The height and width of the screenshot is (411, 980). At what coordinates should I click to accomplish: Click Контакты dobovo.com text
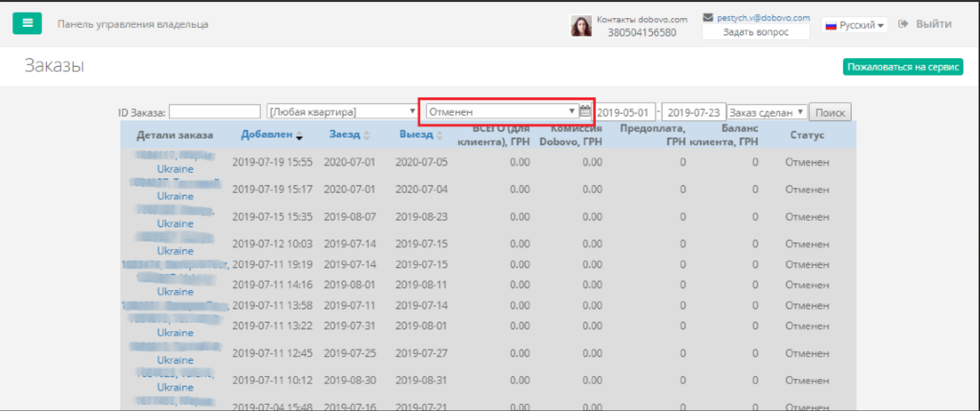click(x=642, y=20)
